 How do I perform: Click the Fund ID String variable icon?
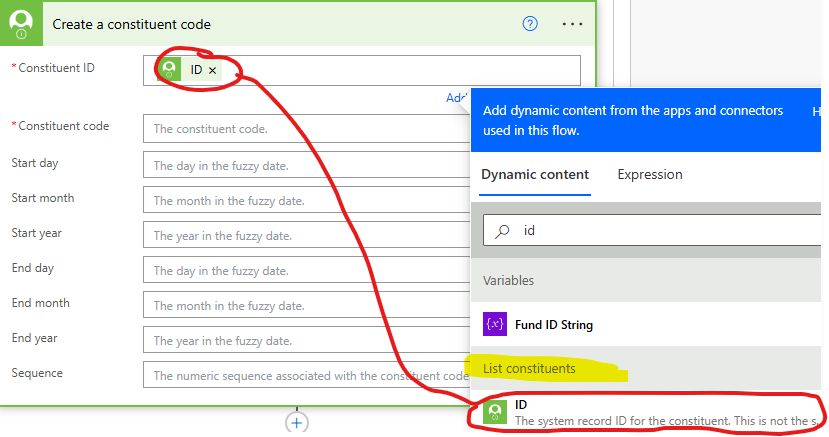495,324
